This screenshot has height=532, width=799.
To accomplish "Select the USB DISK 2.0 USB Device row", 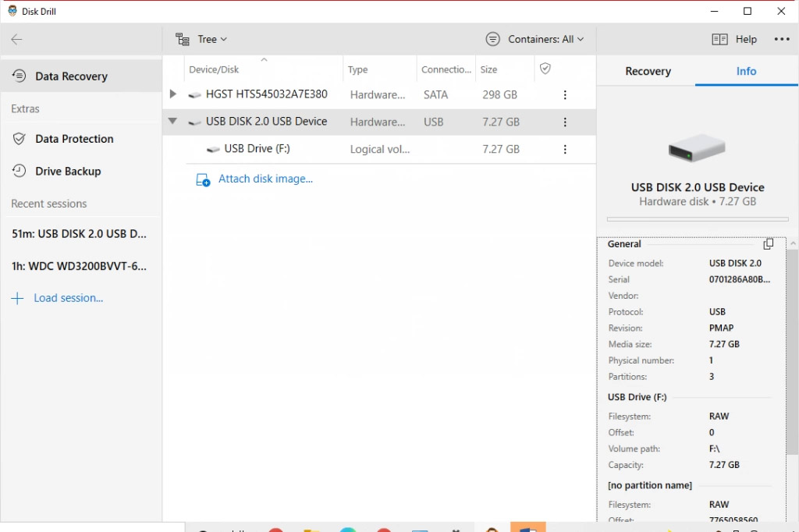I will coord(379,122).
